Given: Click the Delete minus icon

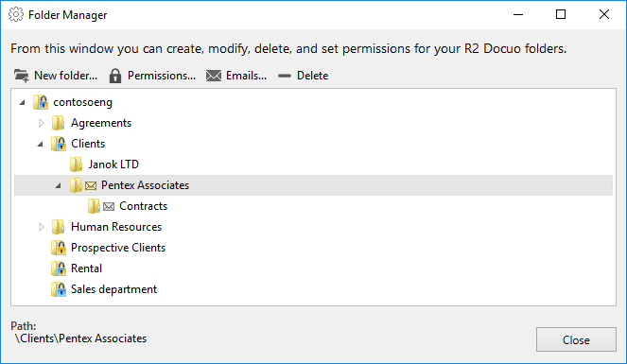Looking at the screenshot, I should click(285, 76).
